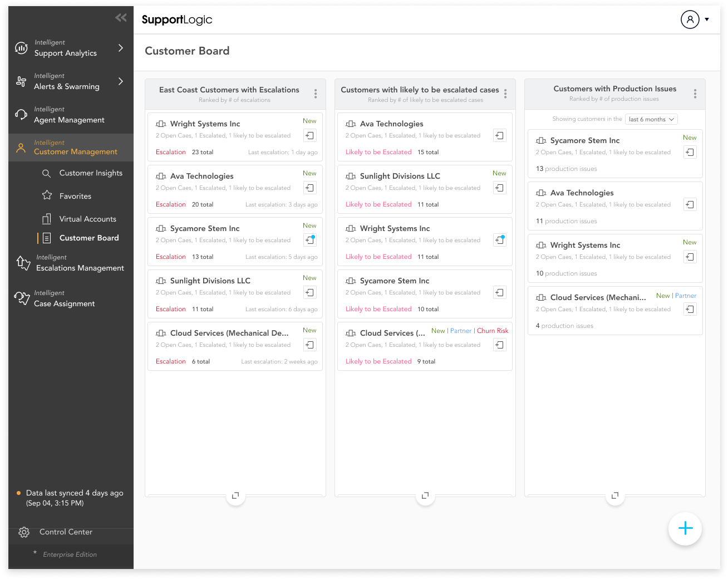Open options menu for likely to be escalated column

tap(505, 94)
